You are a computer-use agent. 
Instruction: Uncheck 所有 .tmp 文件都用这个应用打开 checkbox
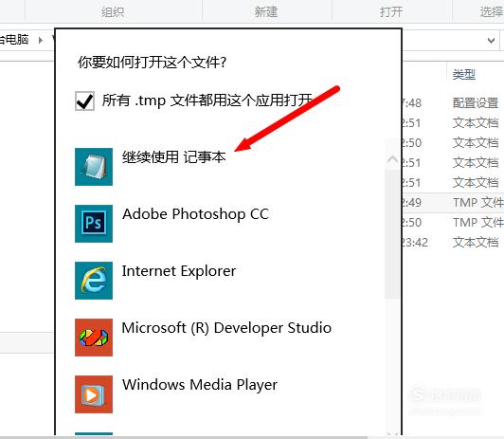[84, 101]
